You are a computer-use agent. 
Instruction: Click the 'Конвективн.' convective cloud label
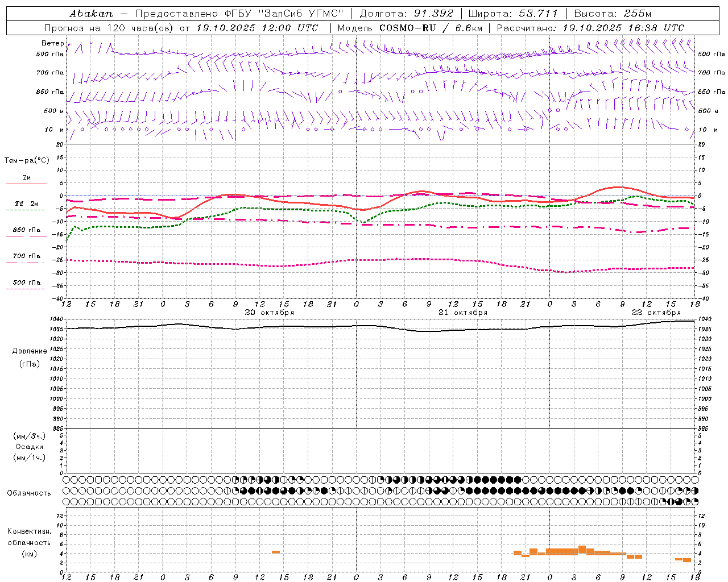(x=30, y=531)
